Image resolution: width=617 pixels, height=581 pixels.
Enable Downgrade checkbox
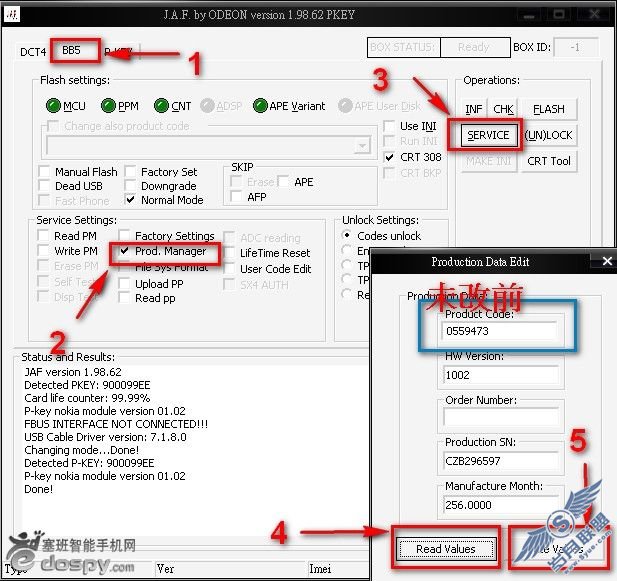point(130,186)
